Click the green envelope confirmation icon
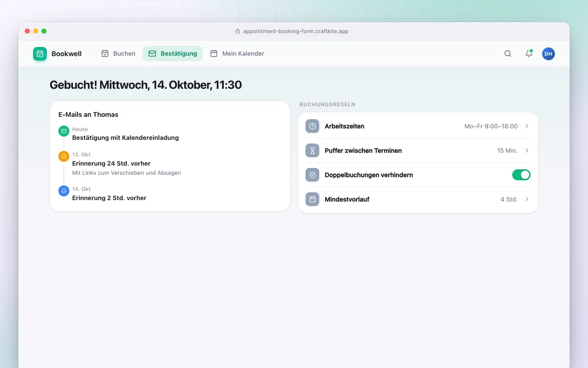The width and height of the screenshot is (588, 368). pos(64,131)
